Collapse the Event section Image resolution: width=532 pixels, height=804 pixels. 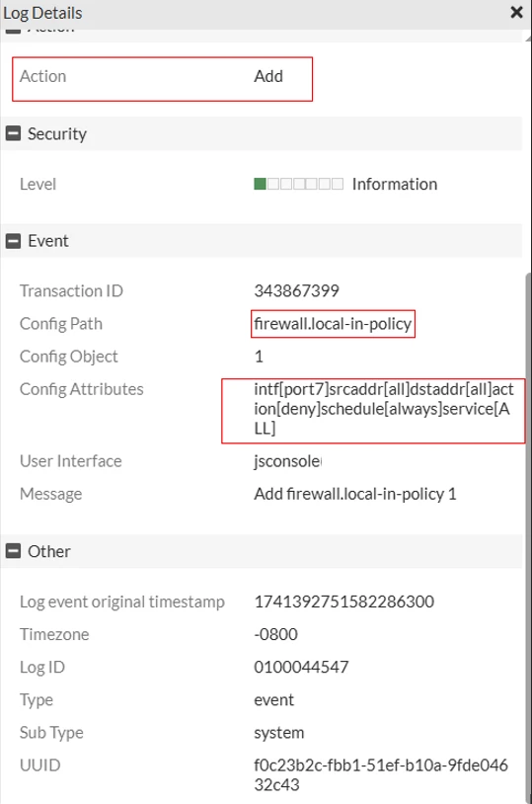click(x=13, y=240)
